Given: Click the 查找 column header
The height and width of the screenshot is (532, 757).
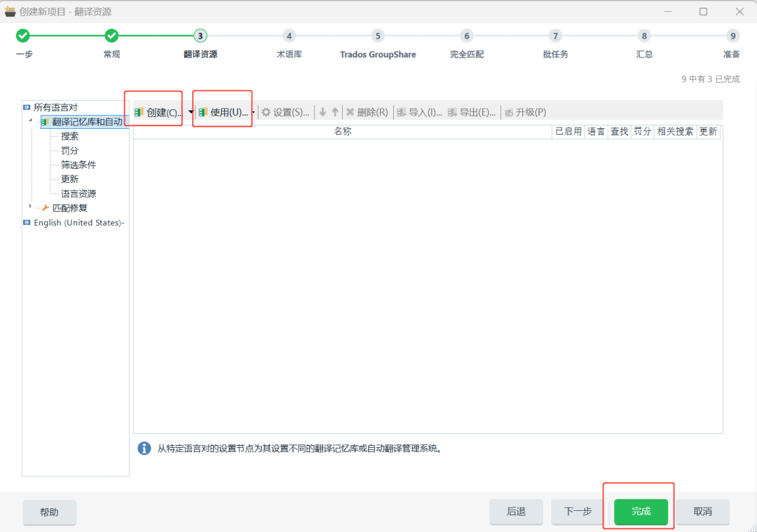Looking at the screenshot, I should pyautogui.click(x=619, y=132).
